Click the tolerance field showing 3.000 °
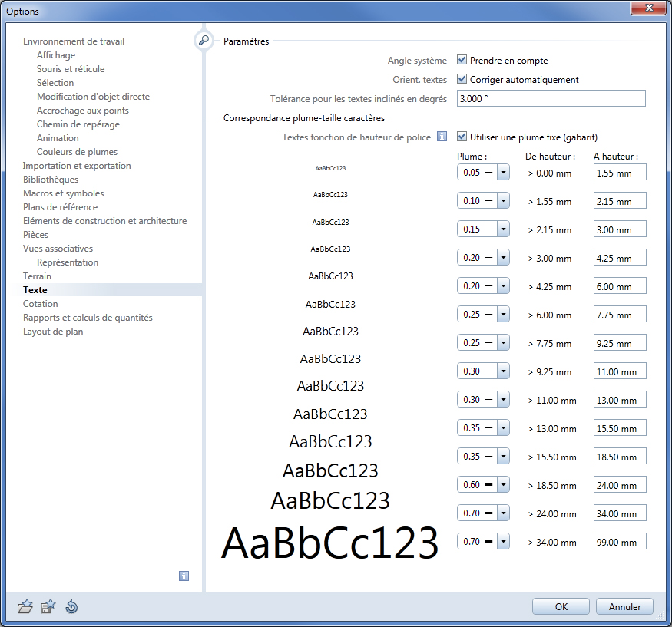672x627 pixels. point(551,98)
